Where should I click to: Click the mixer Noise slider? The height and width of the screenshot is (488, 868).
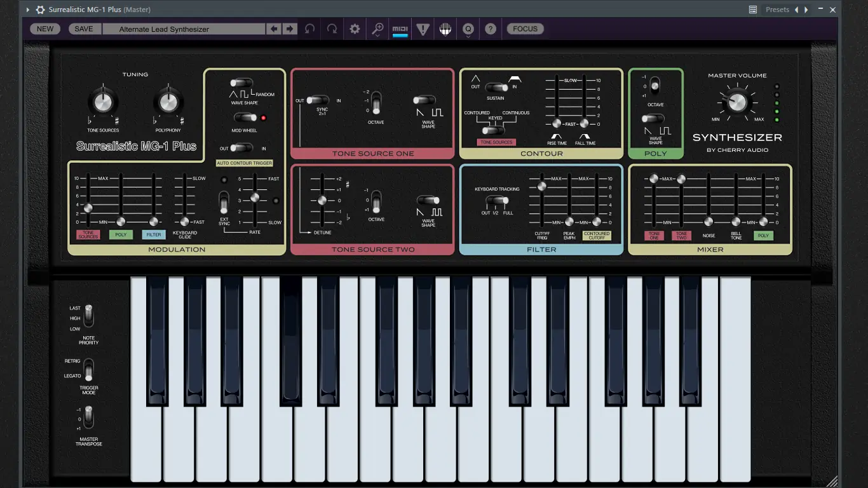[709, 222]
